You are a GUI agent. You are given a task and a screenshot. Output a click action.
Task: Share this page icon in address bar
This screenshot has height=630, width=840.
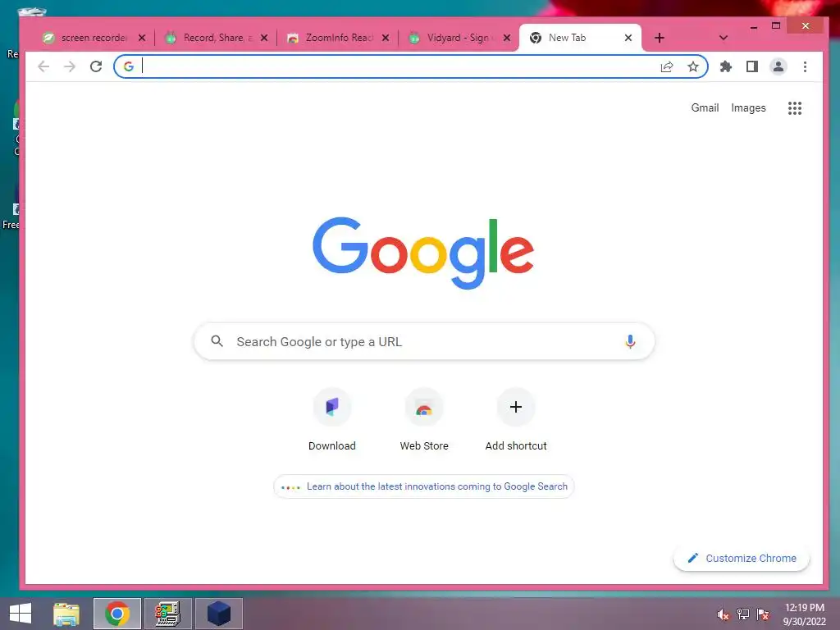pyautogui.click(x=667, y=66)
